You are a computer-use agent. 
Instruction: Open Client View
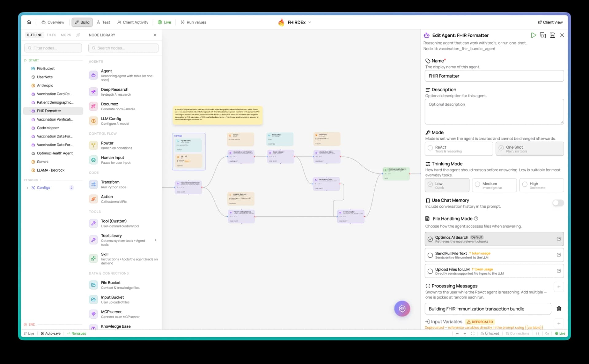(x=550, y=22)
